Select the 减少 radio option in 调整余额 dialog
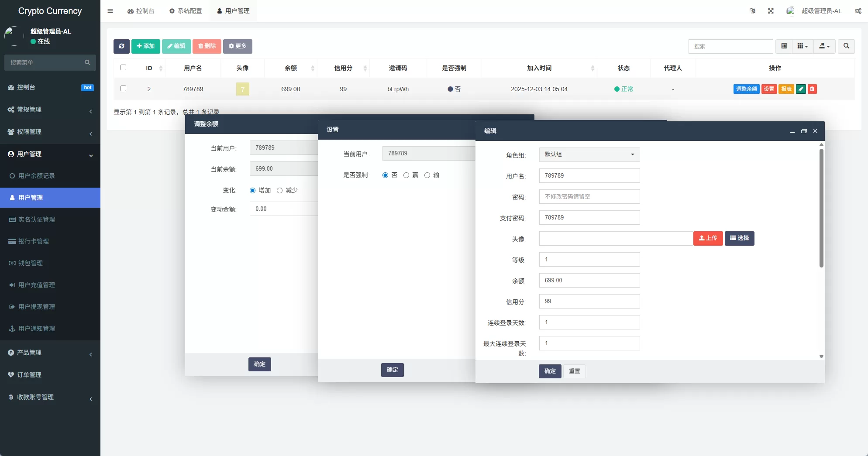The image size is (868, 456). (x=280, y=190)
